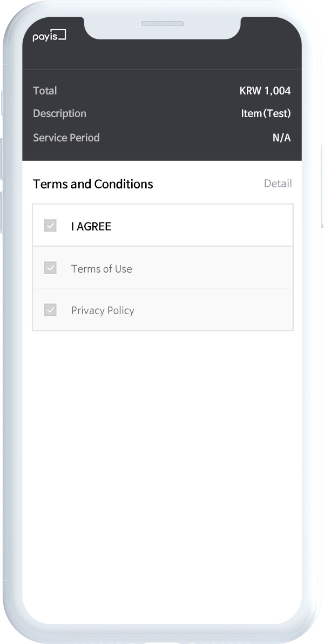Viewport: 324px width, 644px height.
Task: Click the Total label
Action: (x=45, y=90)
